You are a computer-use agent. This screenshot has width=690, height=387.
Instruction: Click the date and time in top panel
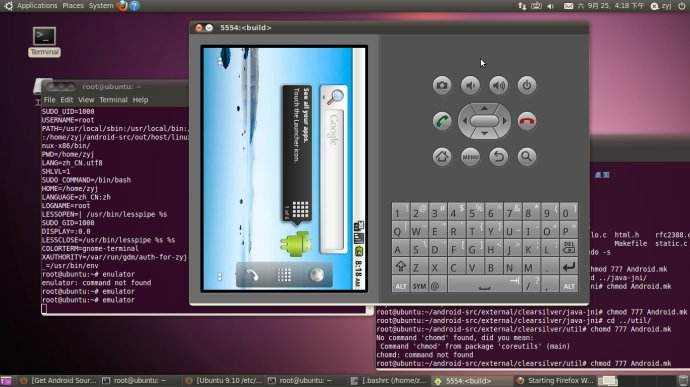click(x=611, y=6)
